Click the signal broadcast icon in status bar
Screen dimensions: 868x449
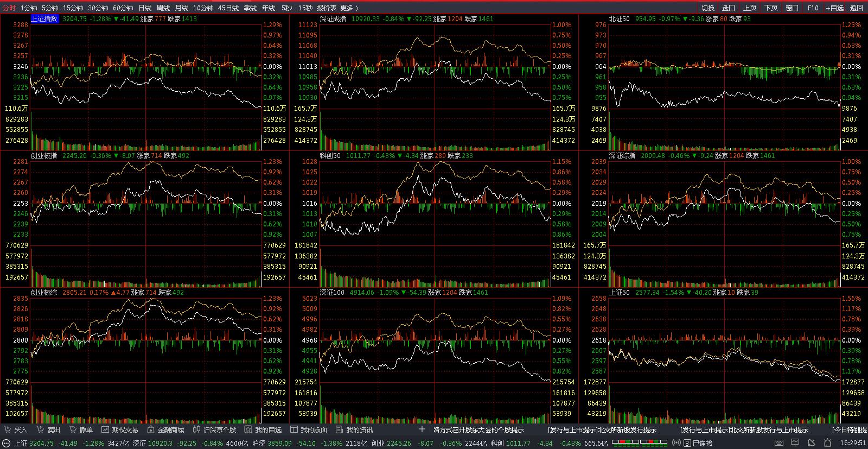(x=675, y=443)
